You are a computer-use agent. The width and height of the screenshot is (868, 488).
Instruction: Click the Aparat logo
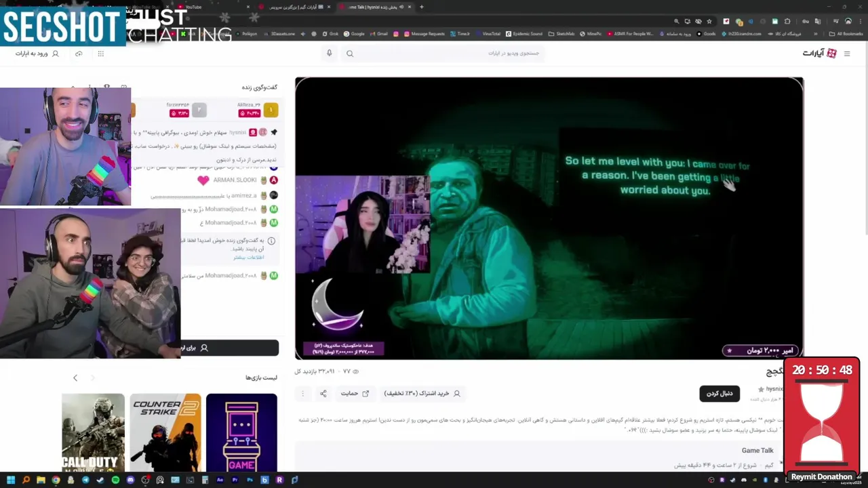[x=820, y=54]
